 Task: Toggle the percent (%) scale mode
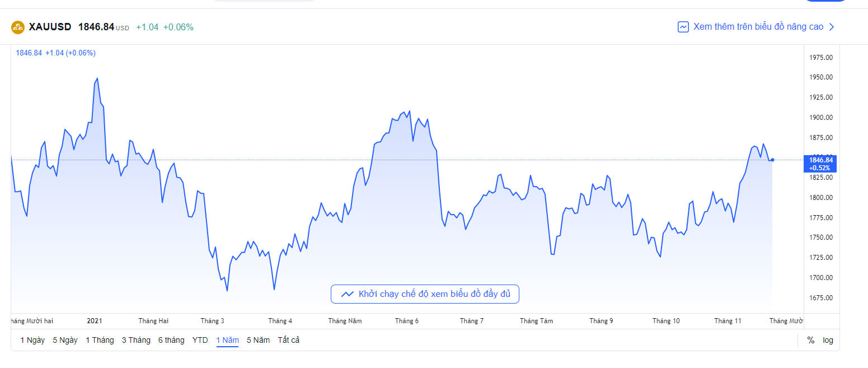810,340
